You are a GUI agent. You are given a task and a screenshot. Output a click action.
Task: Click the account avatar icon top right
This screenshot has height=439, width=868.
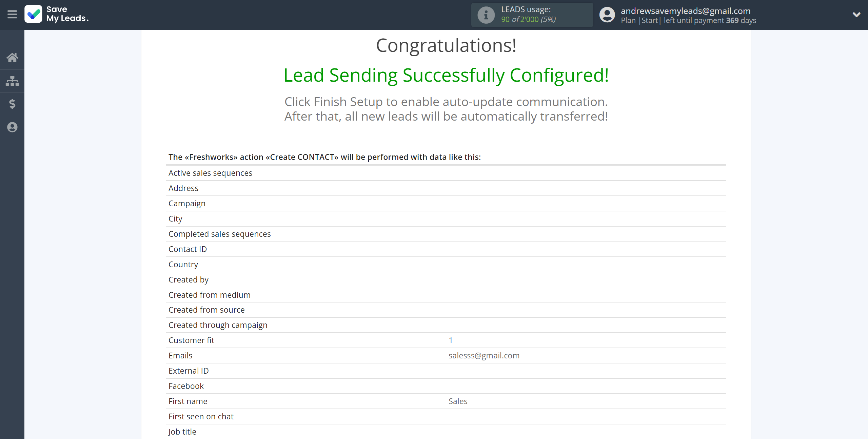click(x=608, y=15)
